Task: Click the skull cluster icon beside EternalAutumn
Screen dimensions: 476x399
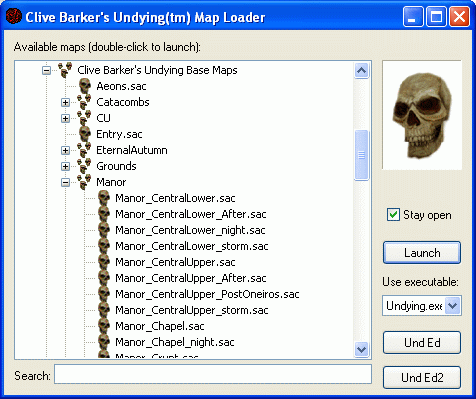Action: click(x=84, y=150)
